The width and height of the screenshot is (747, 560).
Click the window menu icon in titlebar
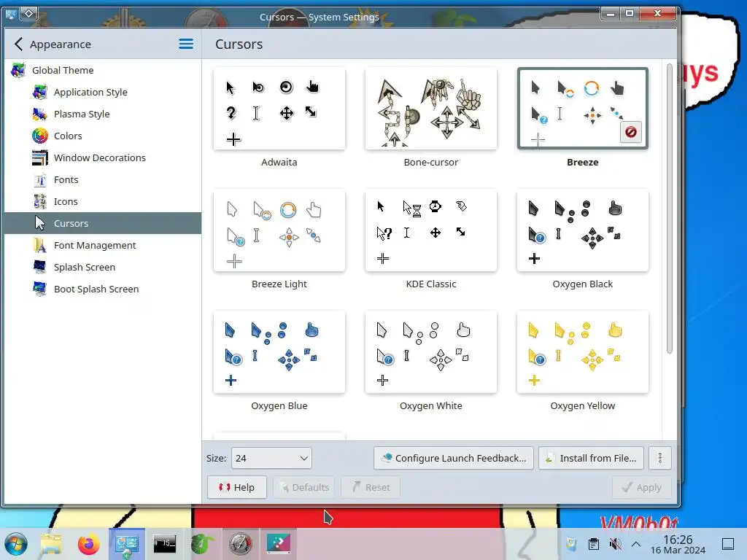coord(11,14)
